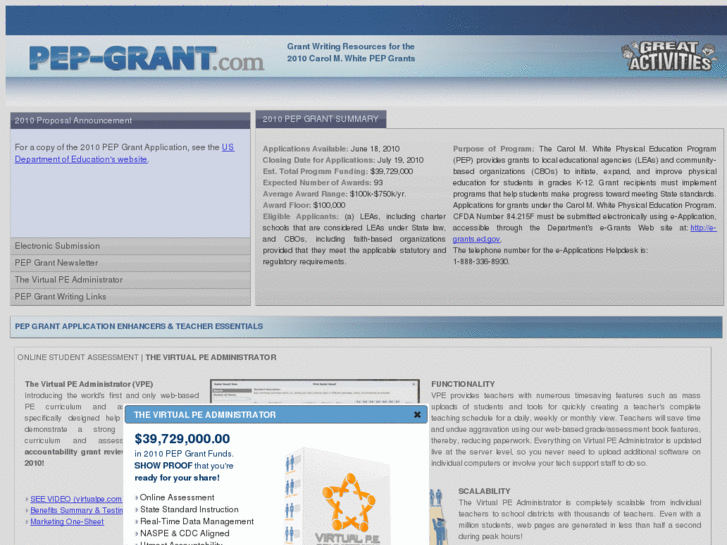Click the helpdesk number 1-888-336-8930

pos(481,262)
